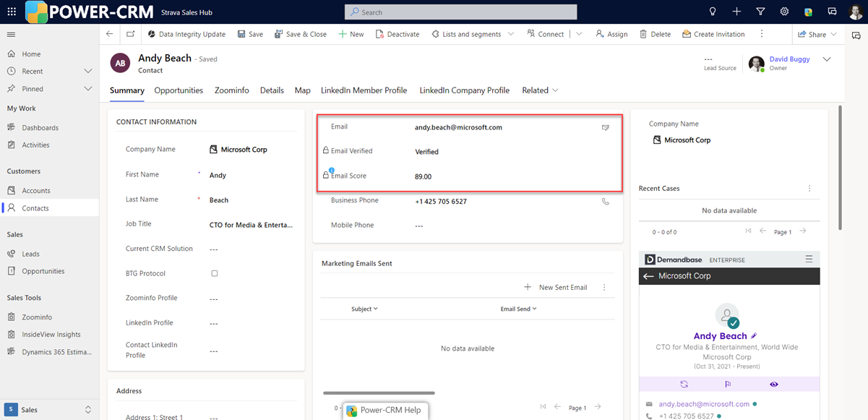This screenshot has height=420, width=868.
Task: Click the Demandbase refresh sync icon
Action: point(684,385)
